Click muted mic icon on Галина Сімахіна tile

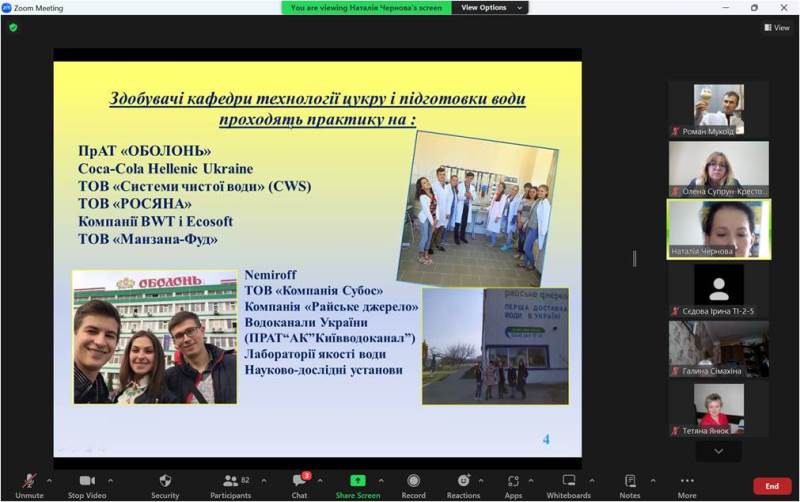[x=676, y=371]
